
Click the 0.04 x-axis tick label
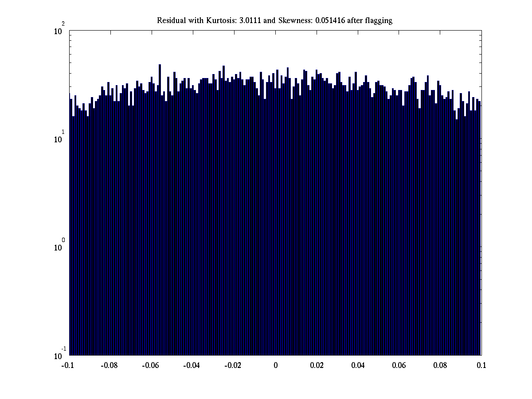pos(358,366)
